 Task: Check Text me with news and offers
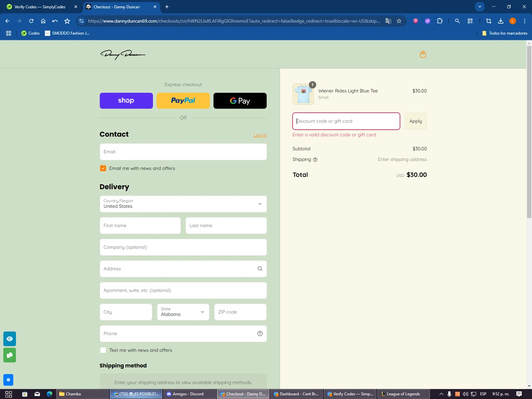103,350
